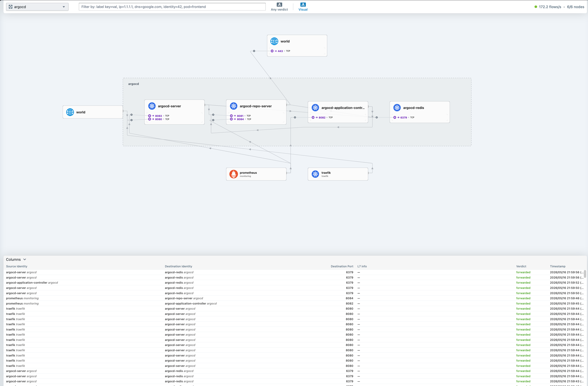The image size is (588, 386).
Task: Click the 'argocd' namespace group label in the map
Action: tap(133, 84)
